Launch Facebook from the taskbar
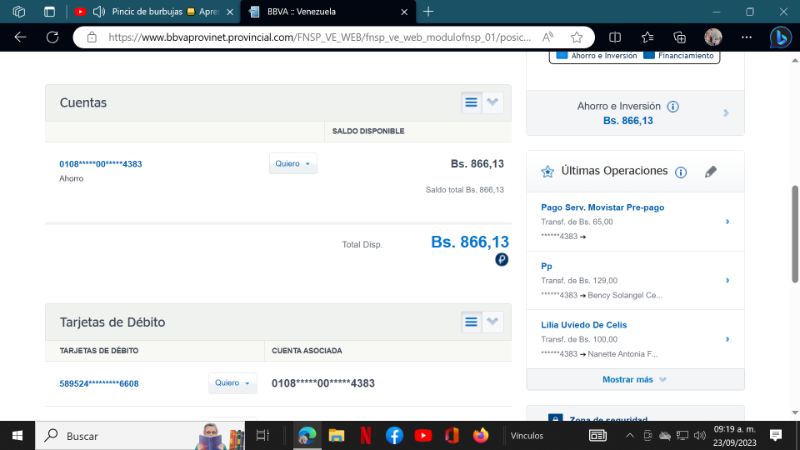The image size is (800, 450). [394, 436]
